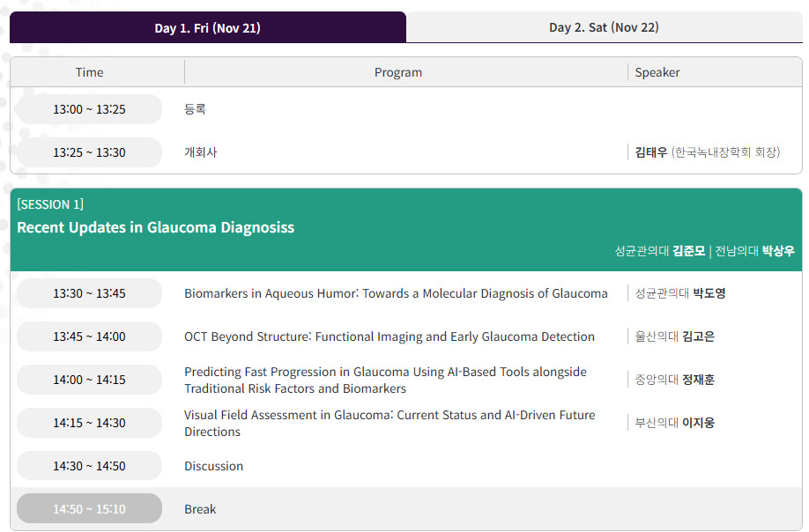This screenshot has width=809, height=532.
Task: Open the Biomarkers in Aqueous Humor talk
Action: click(396, 293)
